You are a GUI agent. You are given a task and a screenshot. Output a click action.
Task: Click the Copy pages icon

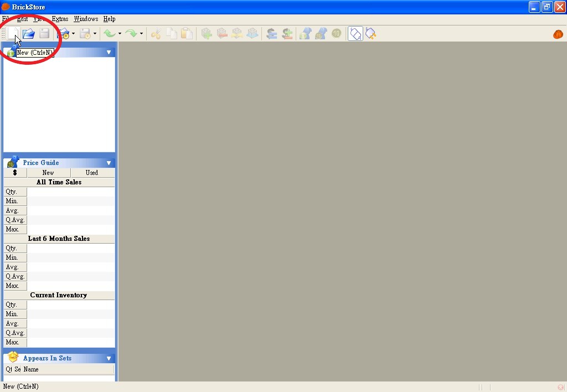[172, 34]
